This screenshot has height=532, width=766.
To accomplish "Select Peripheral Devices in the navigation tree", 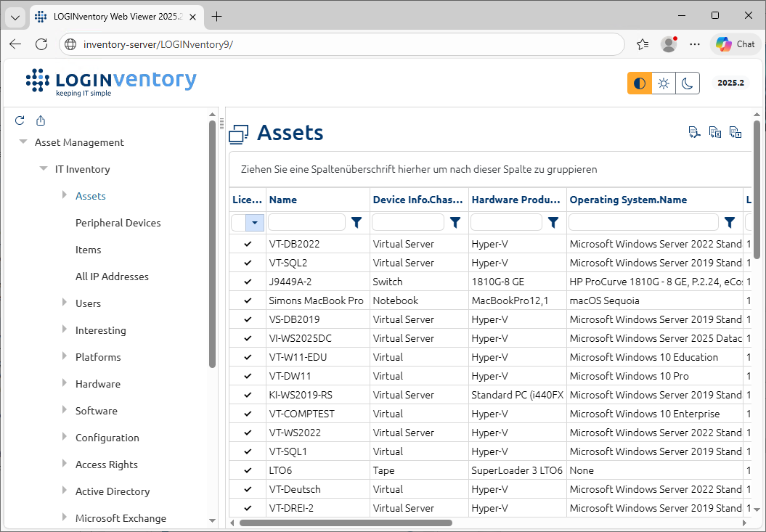I will click(118, 223).
